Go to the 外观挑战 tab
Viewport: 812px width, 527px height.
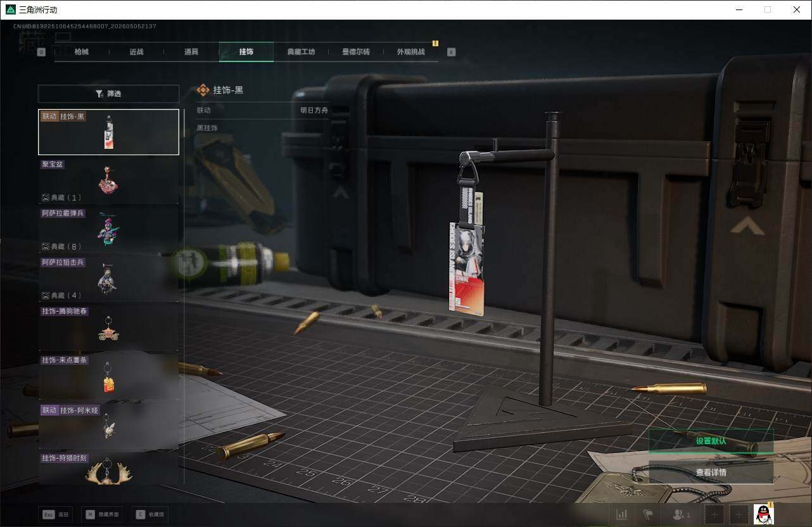(x=411, y=52)
